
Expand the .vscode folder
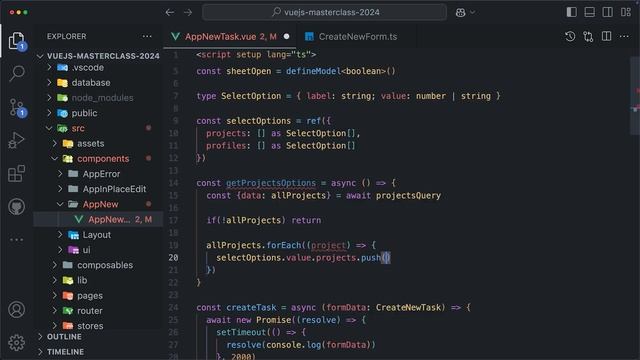coord(98,67)
